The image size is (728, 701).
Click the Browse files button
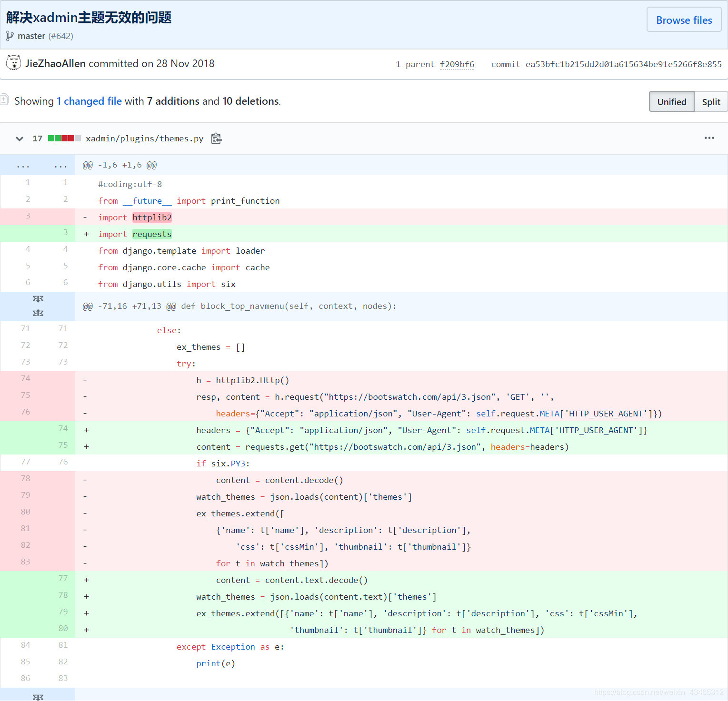coord(684,20)
